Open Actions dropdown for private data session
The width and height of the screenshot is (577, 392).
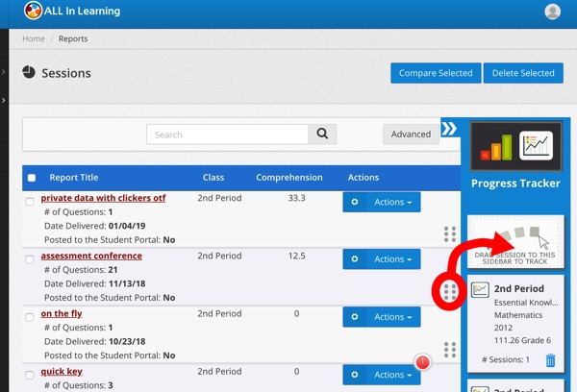click(392, 203)
